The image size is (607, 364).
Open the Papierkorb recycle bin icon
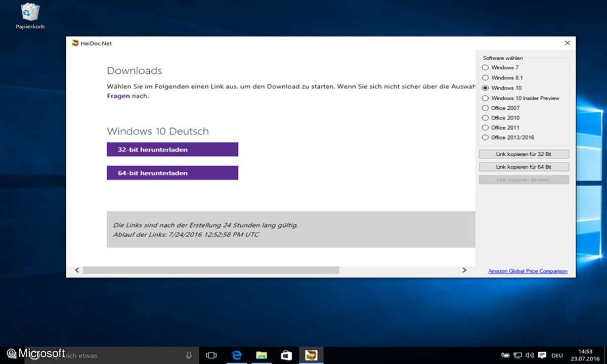point(30,16)
